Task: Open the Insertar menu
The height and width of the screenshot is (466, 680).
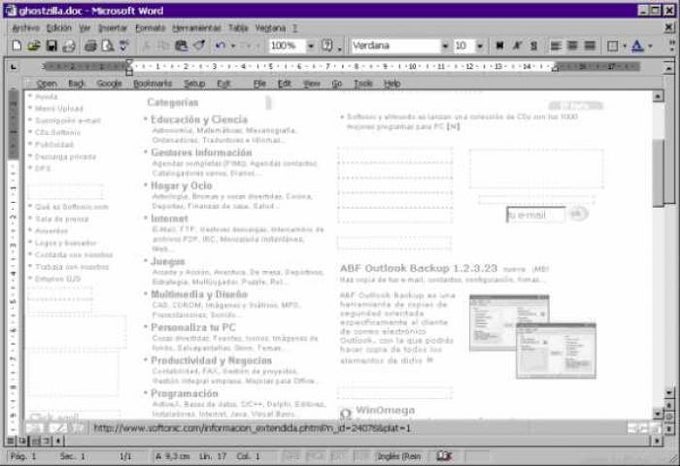Action: click(x=112, y=28)
